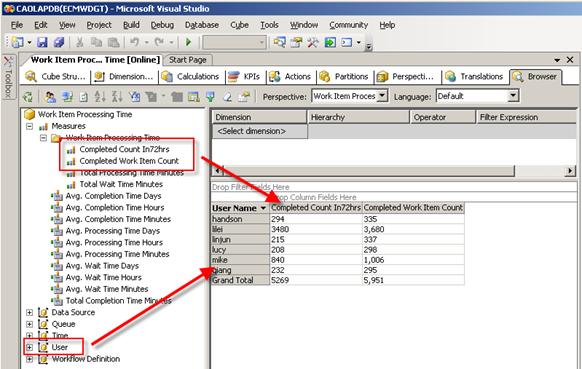Click the Sort Ascending A-Z icon
The height and width of the screenshot is (369, 582).
(100, 97)
